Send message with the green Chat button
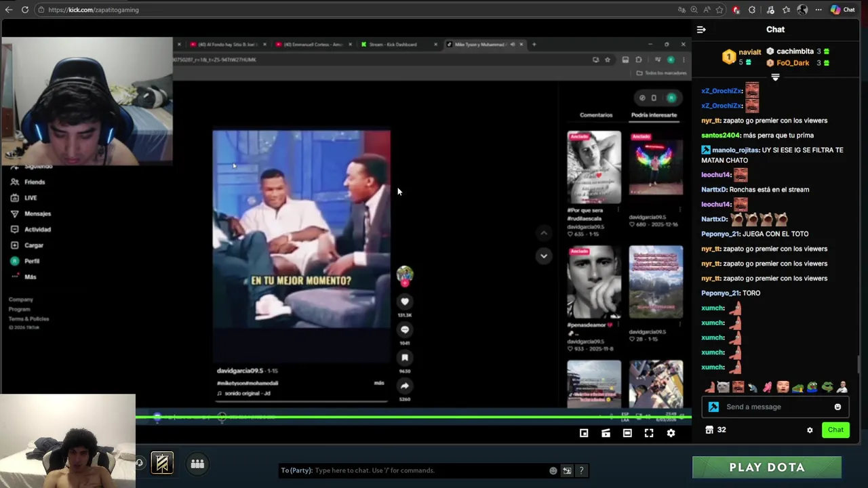 (835, 430)
